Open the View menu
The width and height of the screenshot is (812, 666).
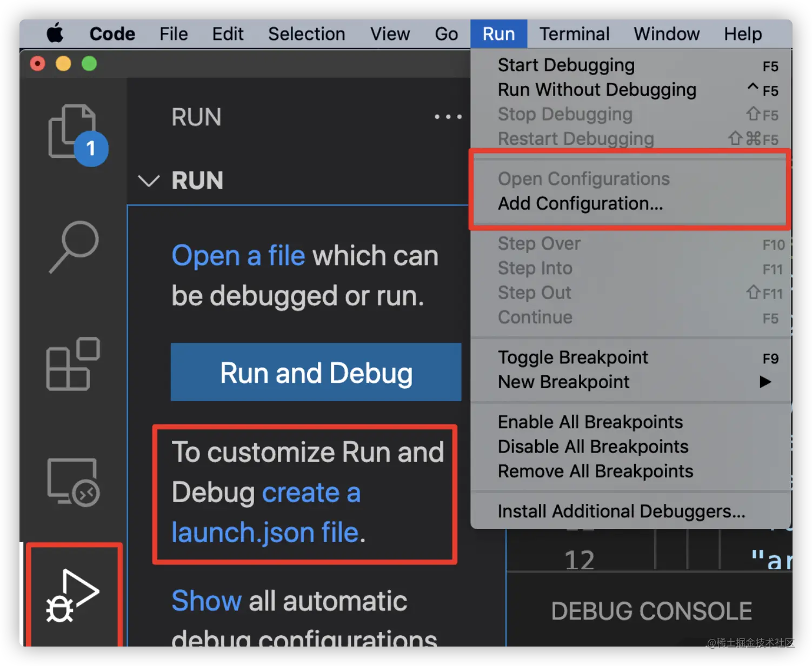[390, 34]
